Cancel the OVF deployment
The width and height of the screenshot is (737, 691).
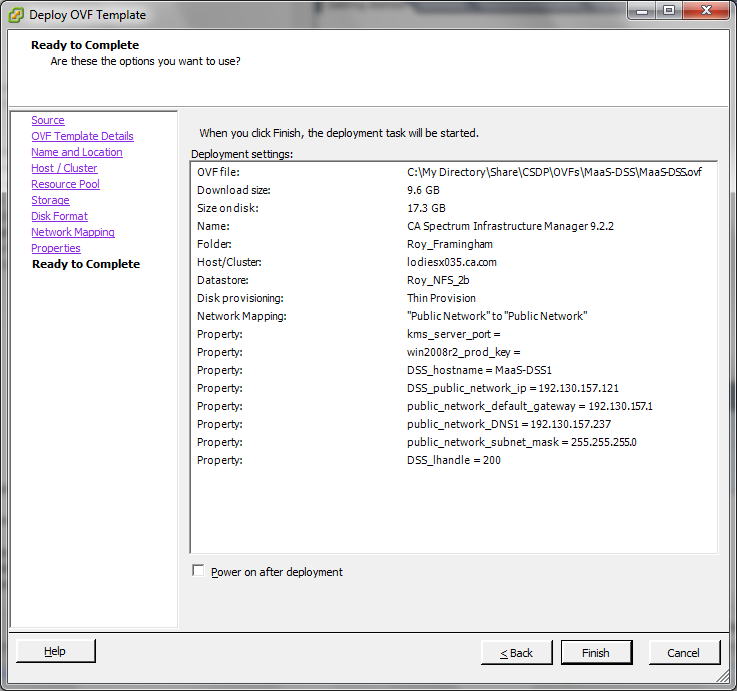684,652
